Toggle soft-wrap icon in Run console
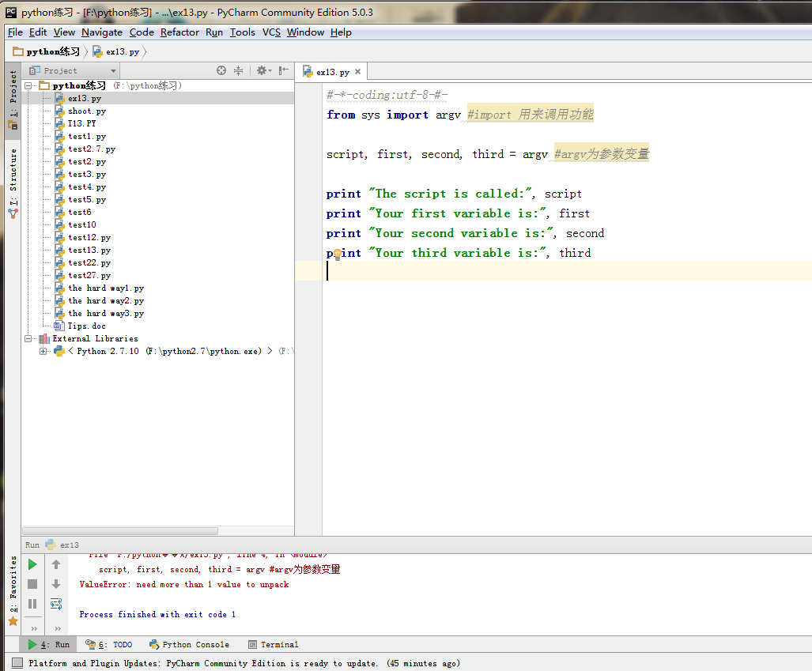812x671 pixels. click(x=56, y=604)
